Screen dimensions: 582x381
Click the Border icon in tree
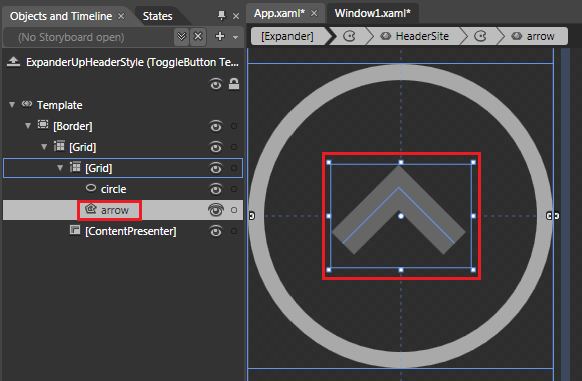click(x=43, y=124)
